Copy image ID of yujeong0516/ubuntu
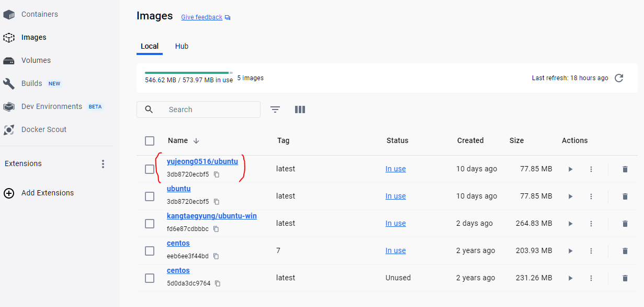This screenshot has width=644, height=307. [x=217, y=174]
